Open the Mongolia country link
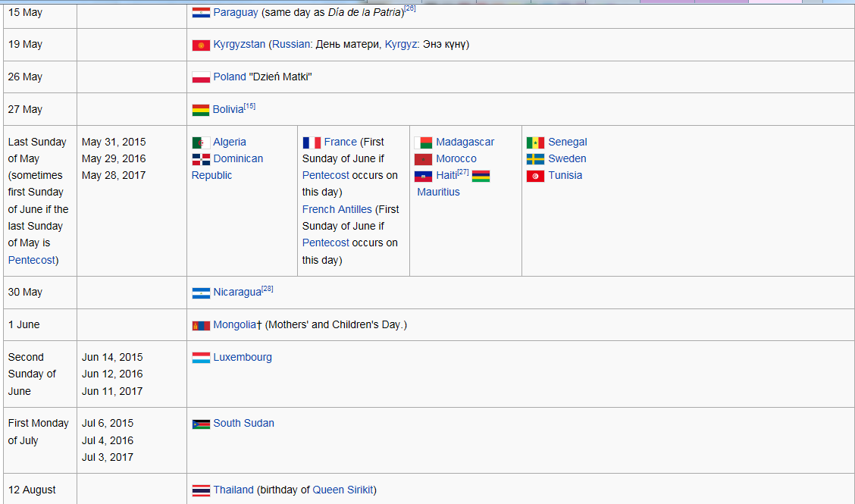 [x=235, y=324]
